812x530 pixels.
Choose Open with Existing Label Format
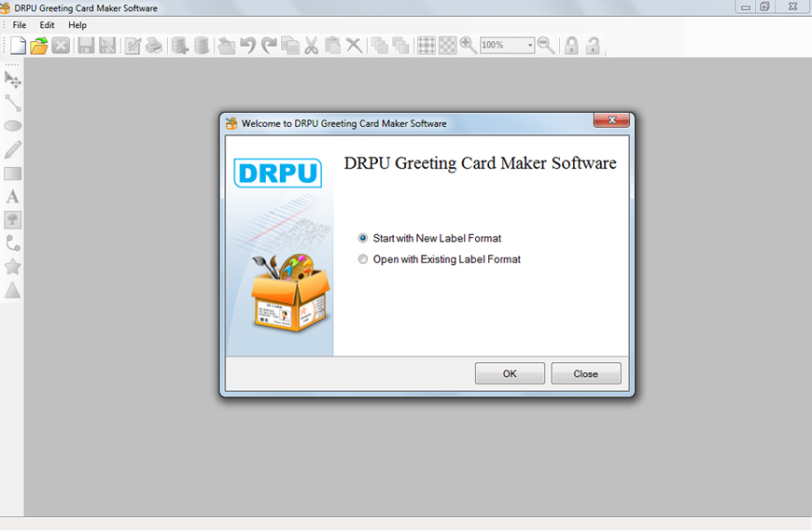(x=440, y=259)
